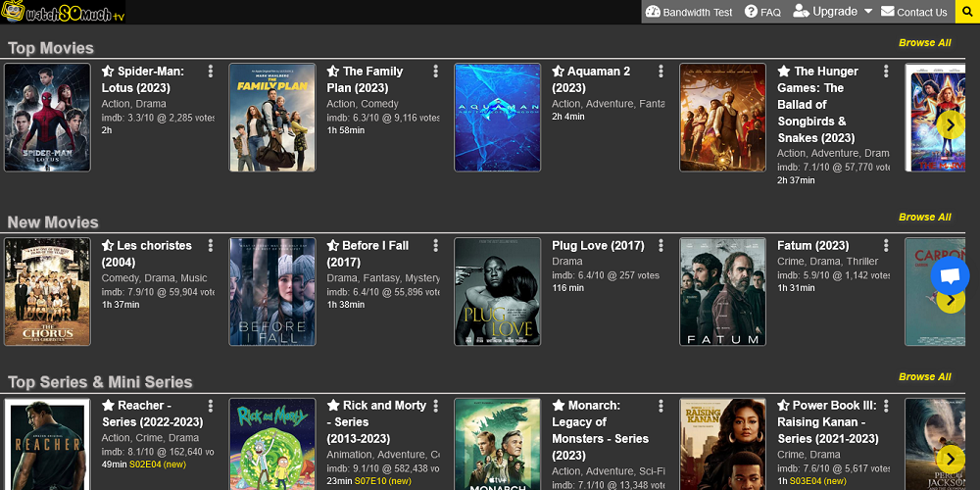The image size is (980, 490).
Task: Open The Chorus poster thumbnail
Action: [47, 291]
